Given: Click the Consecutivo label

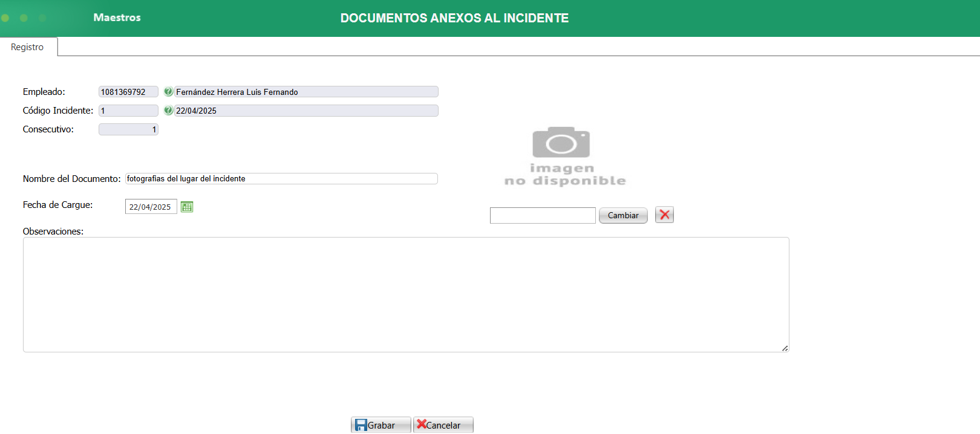Looking at the screenshot, I should pyautogui.click(x=48, y=129).
